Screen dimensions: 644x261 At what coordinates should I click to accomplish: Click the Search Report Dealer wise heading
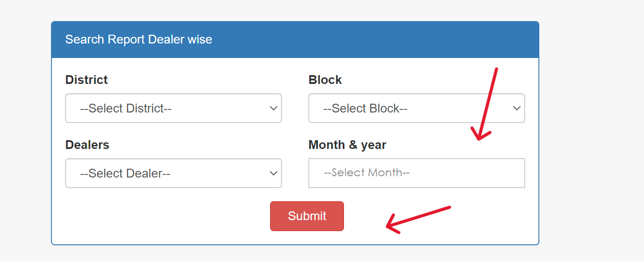click(139, 40)
